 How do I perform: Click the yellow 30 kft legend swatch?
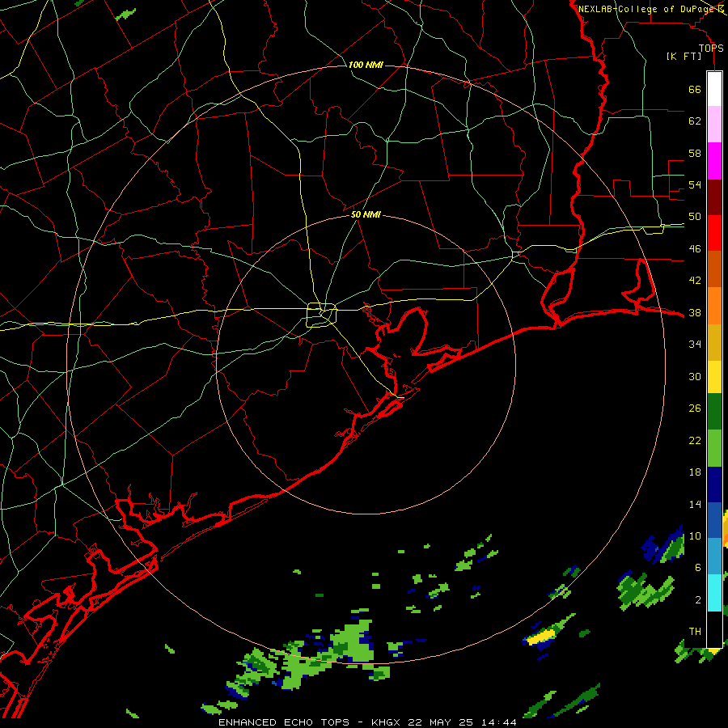point(714,377)
